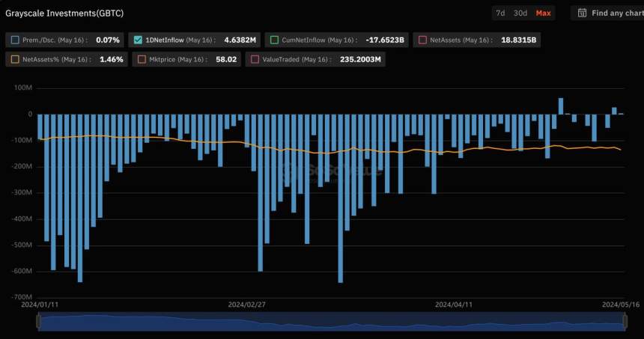Toggle the NetAssets% checkbox
644x339 pixels.
[x=16, y=58]
